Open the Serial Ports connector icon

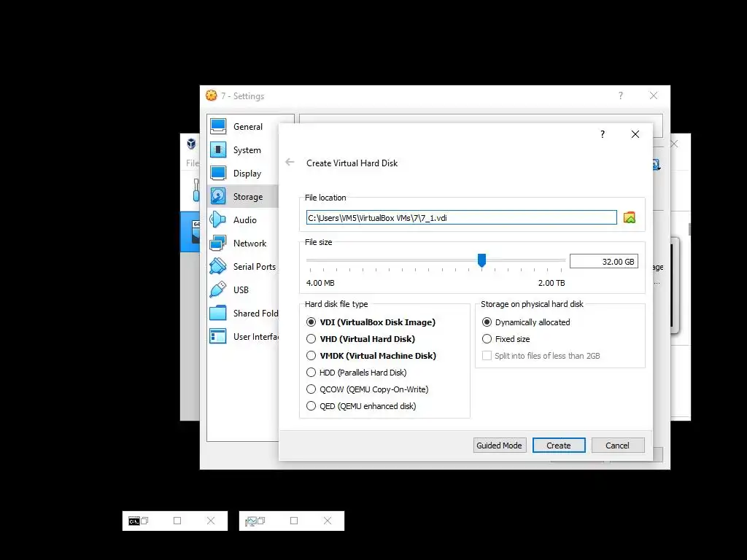point(218,267)
